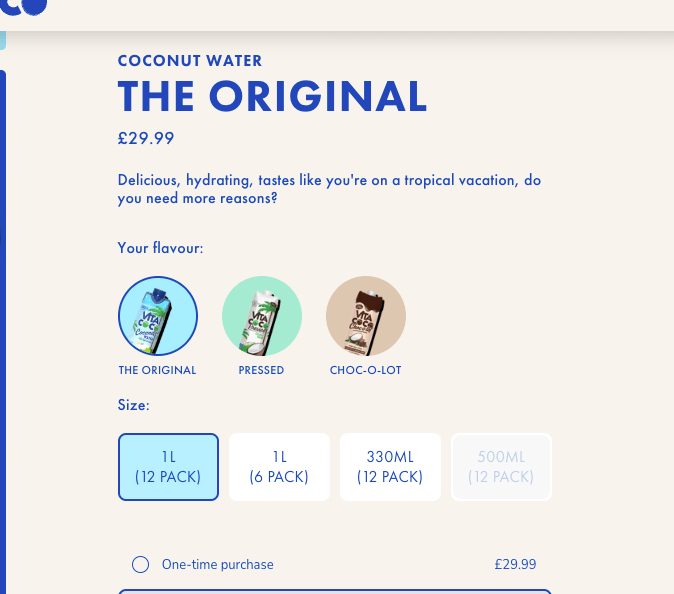Click the CHOC-O-LOT flavour label text

[x=365, y=370]
